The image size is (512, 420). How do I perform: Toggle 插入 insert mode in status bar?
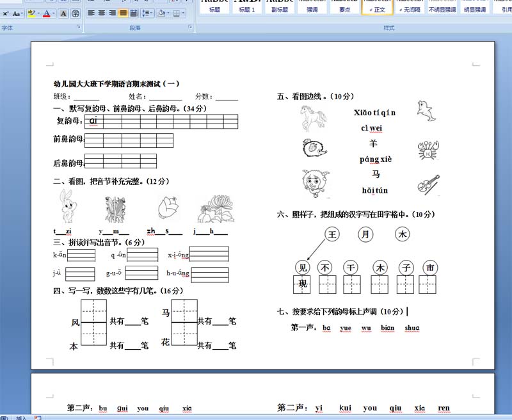pyautogui.click(x=21, y=417)
